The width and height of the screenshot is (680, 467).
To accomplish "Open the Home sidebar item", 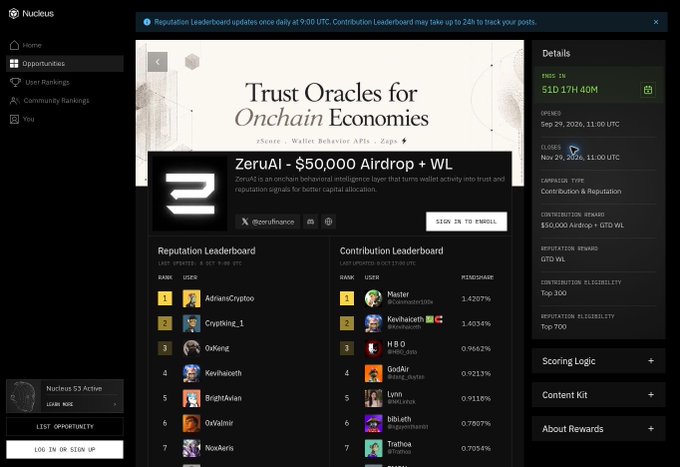I will 65,45.
